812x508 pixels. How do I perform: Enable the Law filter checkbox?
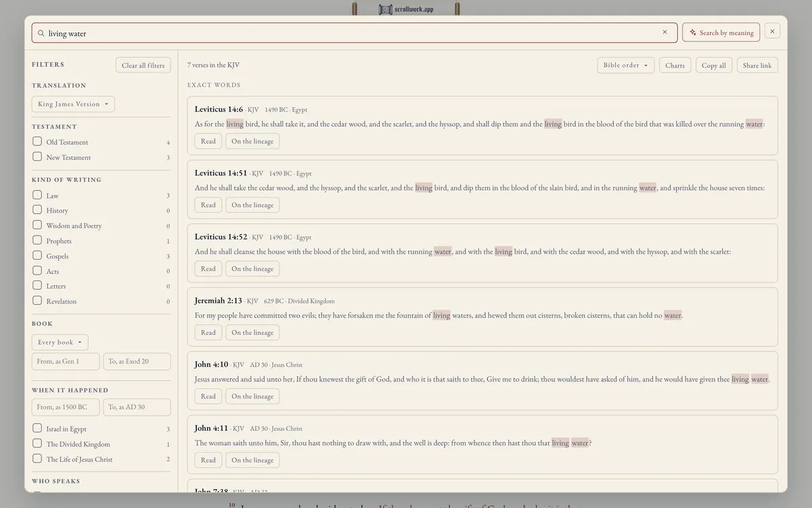37,195
